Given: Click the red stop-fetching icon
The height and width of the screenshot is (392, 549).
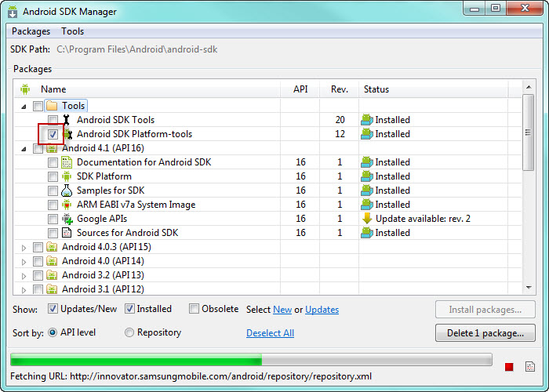Looking at the screenshot, I should [509, 366].
